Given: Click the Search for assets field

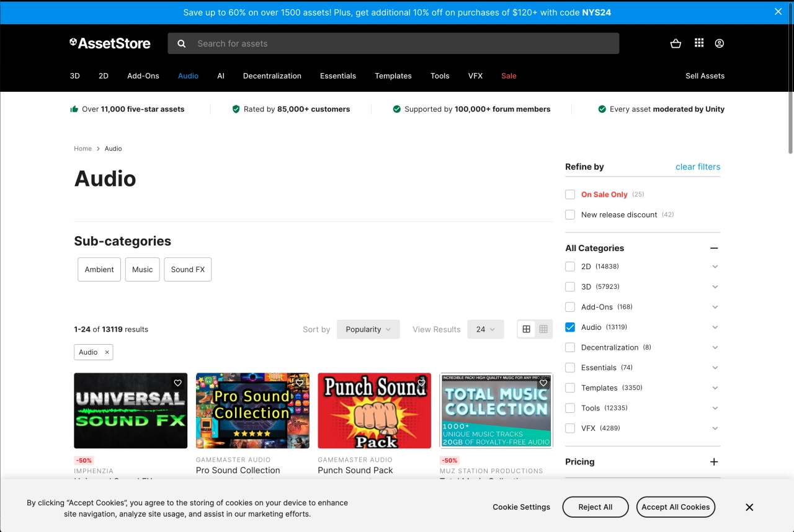Looking at the screenshot, I should (x=393, y=43).
